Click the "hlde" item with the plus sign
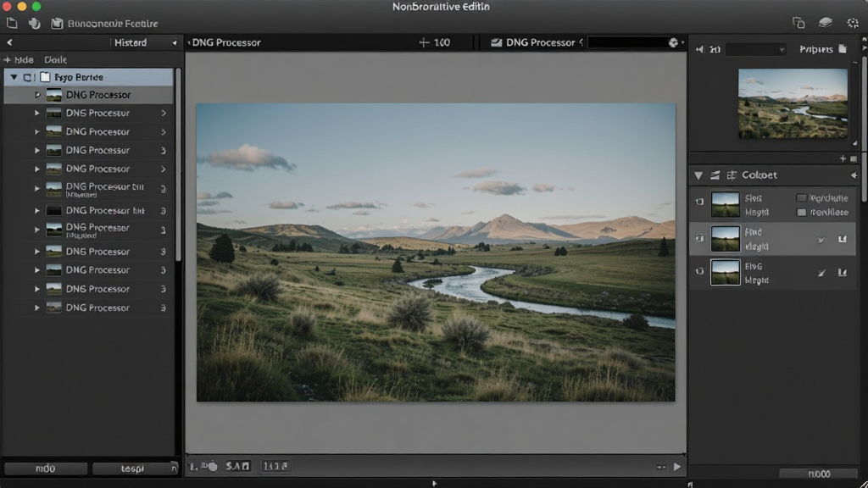Screen dimensions: 868x488 tap(19, 60)
